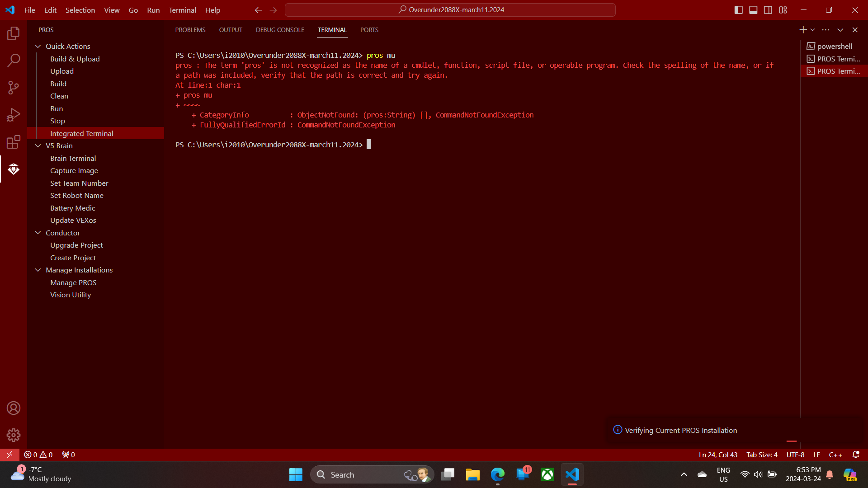Change Tab Size: 4 in status bar

click(x=762, y=455)
